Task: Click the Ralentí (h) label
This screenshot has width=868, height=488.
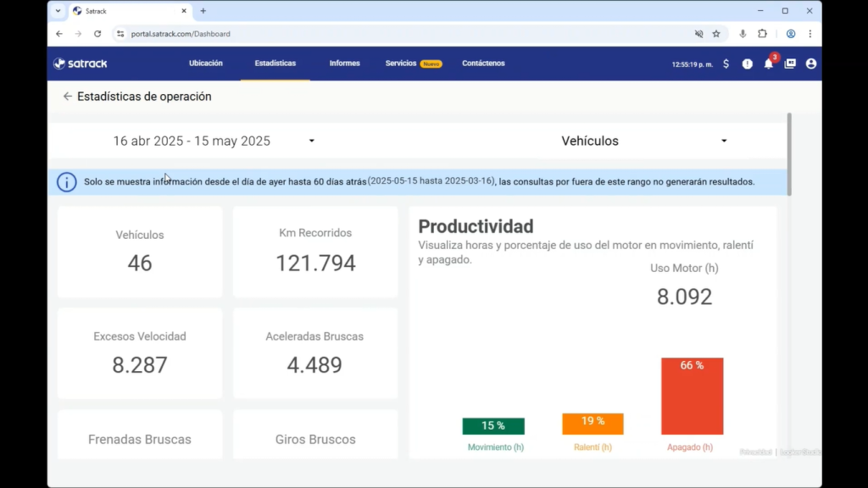Action: (593, 447)
